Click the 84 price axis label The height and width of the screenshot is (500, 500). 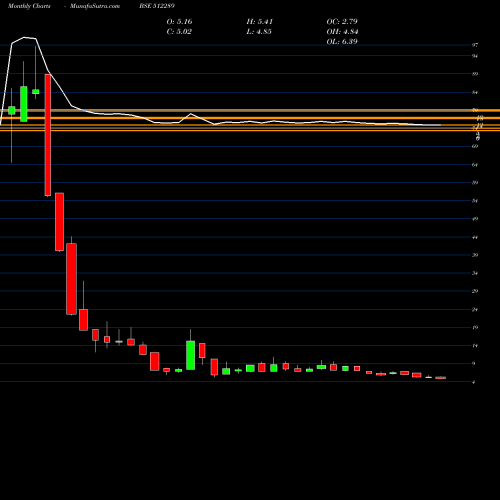click(x=475, y=92)
